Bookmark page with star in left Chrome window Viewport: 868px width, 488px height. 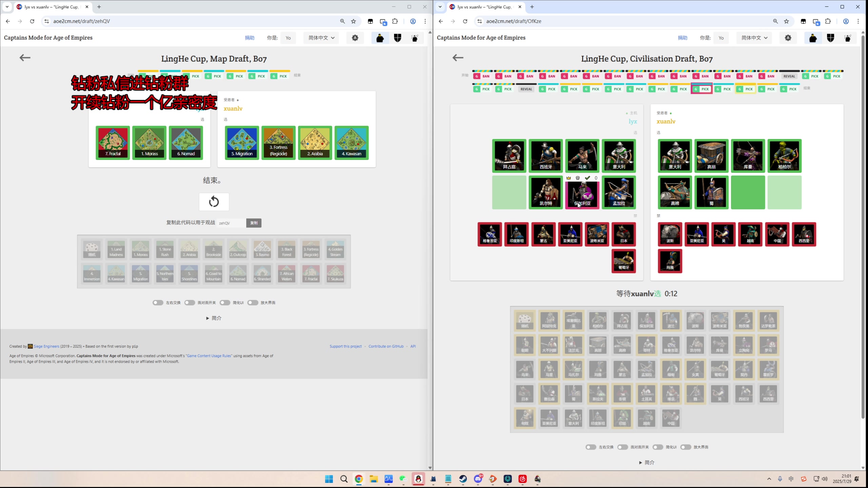(354, 21)
